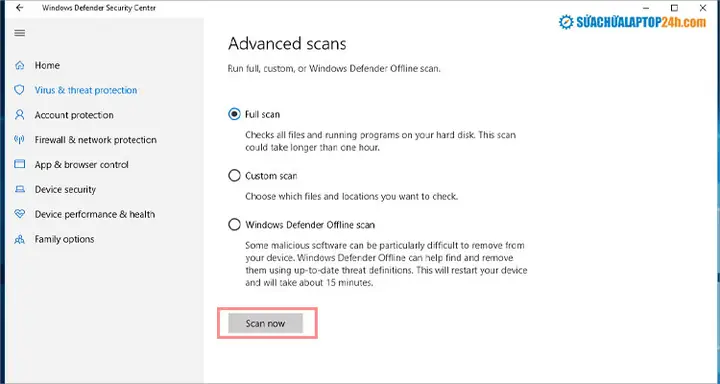Image resolution: width=720 pixels, height=384 pixels.
Task: Close the Windows Defender Security Center window
Action: point(703,8)
